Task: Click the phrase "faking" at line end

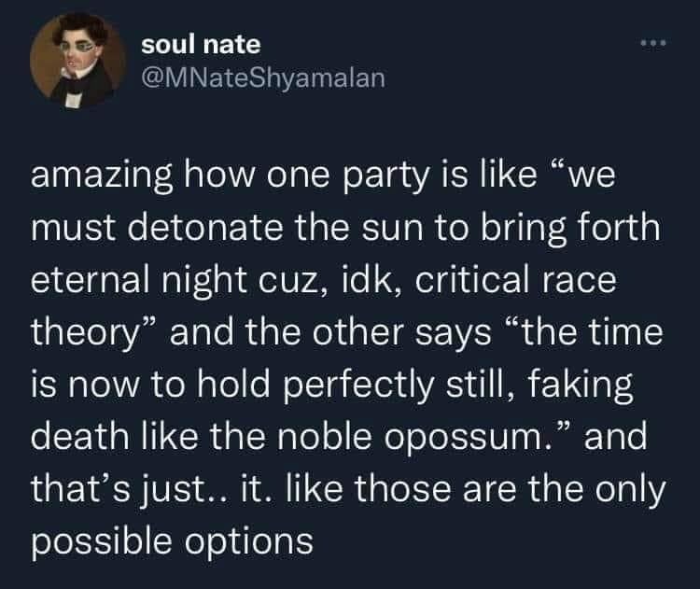Action: [587, 381]
